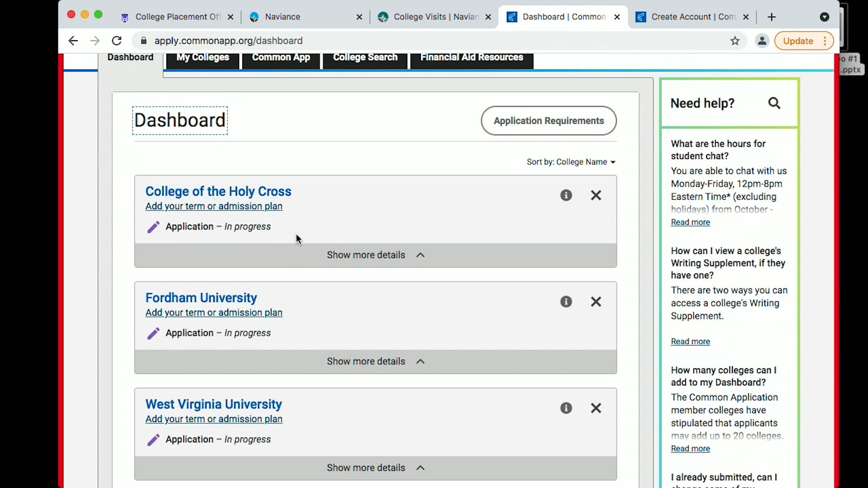Image resolution: width=868 pixels, height=488 pixels.
Task: Click pencil icon for Holy Cross application
Action: [x=153, y=227]
